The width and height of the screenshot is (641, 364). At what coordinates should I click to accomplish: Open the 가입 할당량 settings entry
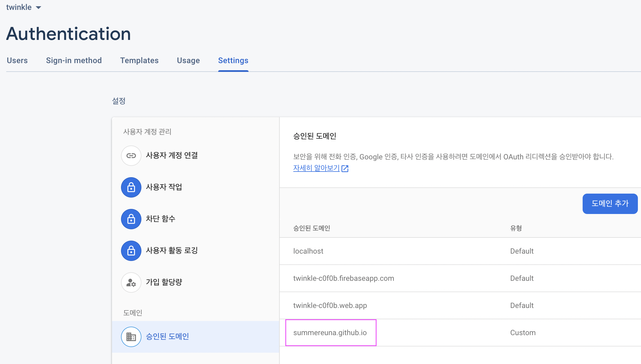[x=164, y=282]
